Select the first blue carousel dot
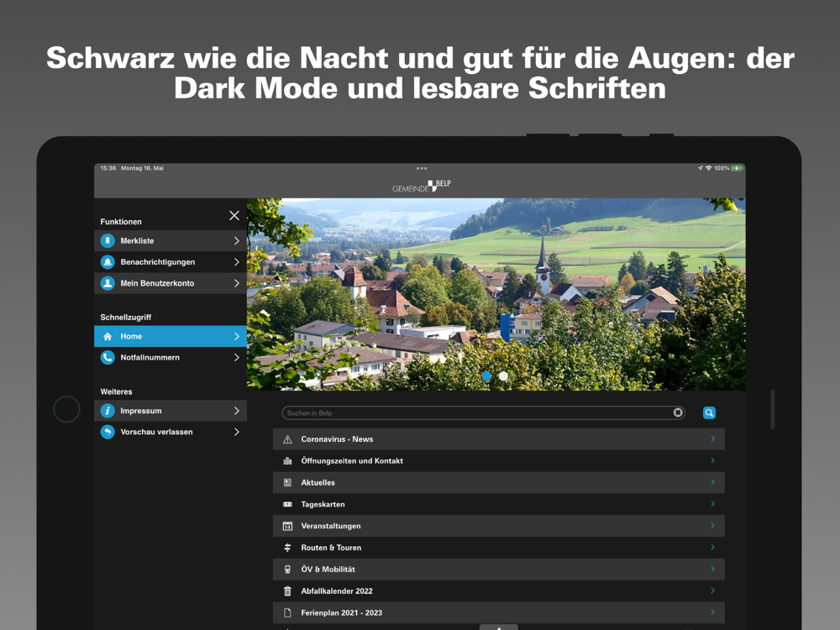Image resolution: width=840 pixels, height=630 pixels. (486, 376)
